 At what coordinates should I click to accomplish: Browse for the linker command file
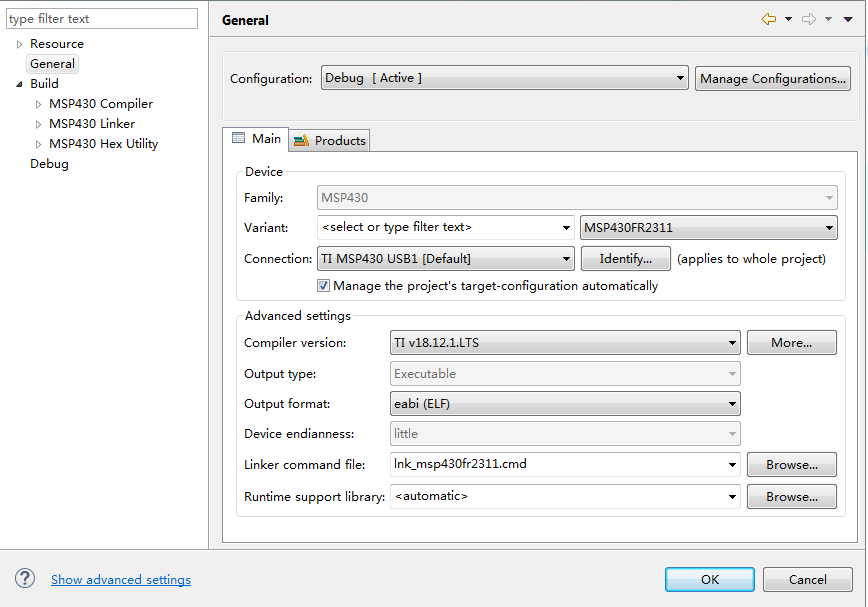click(791, 464)
